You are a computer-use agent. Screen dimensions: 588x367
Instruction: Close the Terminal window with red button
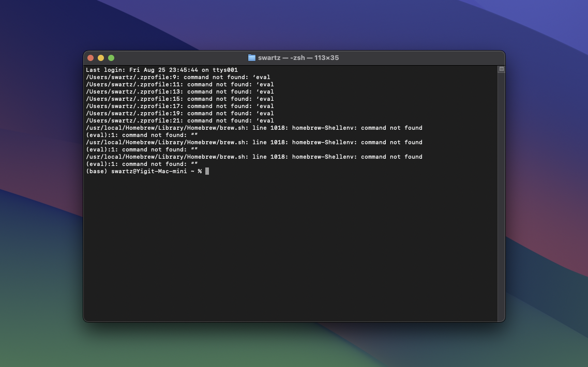click(x=91, y=58)
